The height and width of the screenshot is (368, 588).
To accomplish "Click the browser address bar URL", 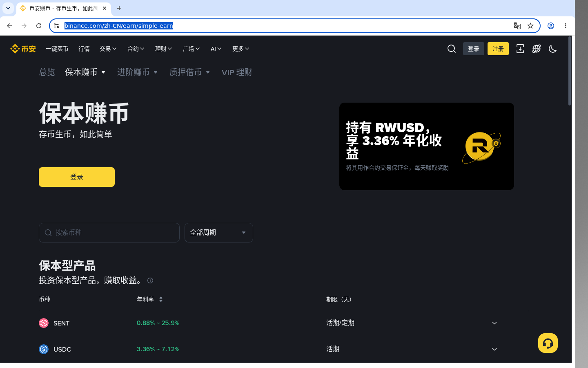I will pos(119,26).
